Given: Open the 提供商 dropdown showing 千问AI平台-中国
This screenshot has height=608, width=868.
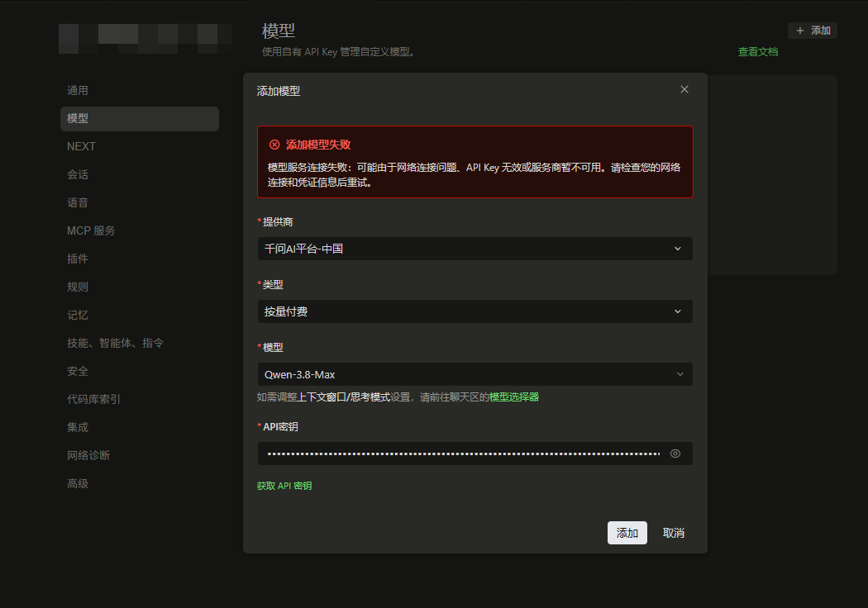Looking at the screenshot, I should 475,249.
